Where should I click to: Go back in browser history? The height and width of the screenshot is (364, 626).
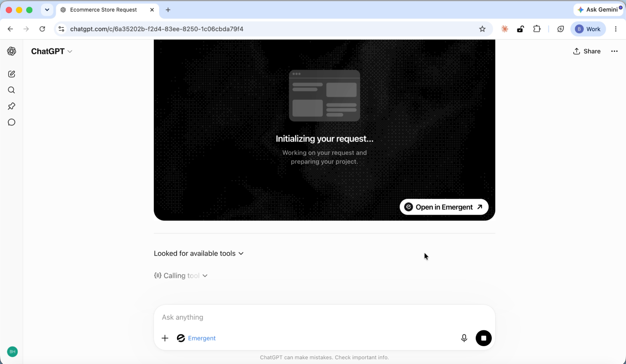point(10,29)
